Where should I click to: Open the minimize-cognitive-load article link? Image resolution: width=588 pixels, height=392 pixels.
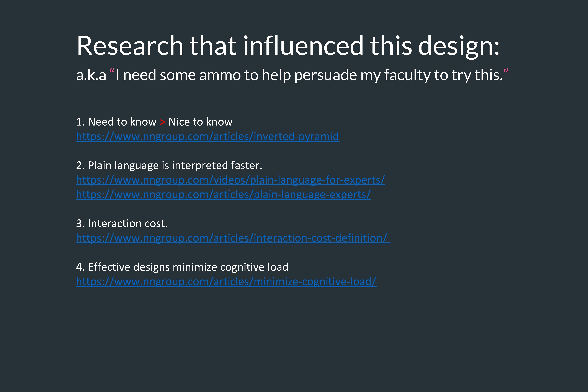click(226, 281)
